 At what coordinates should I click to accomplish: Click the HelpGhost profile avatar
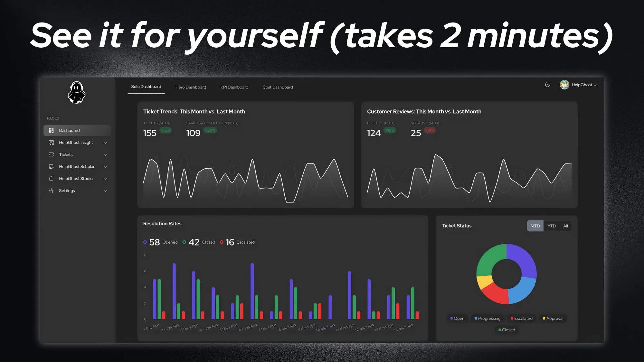point(564,85)
